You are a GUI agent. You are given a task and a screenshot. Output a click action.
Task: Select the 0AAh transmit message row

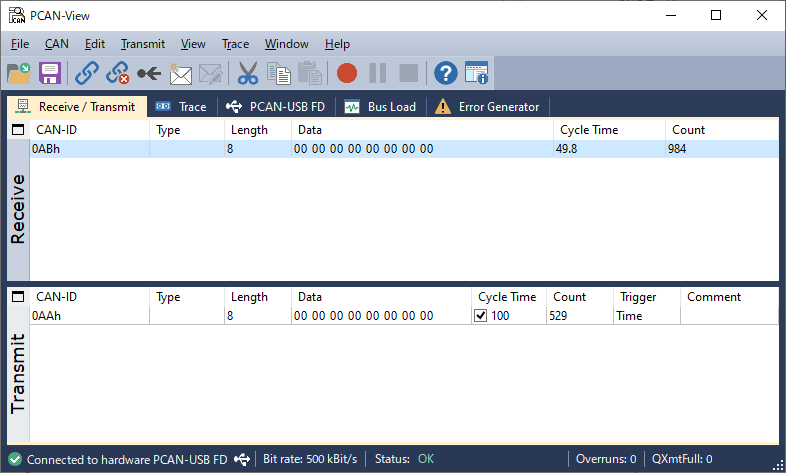404,316
